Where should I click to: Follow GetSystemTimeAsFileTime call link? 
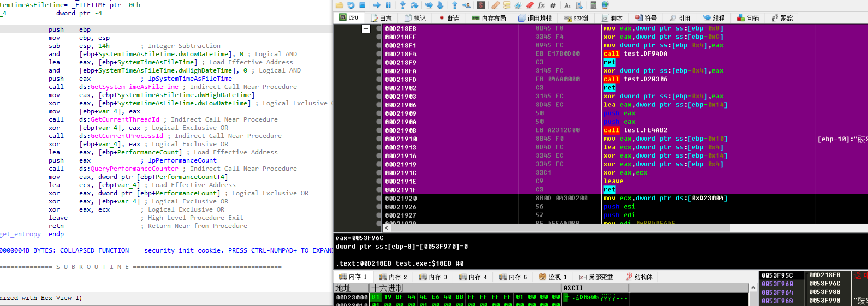coord(134,87)
